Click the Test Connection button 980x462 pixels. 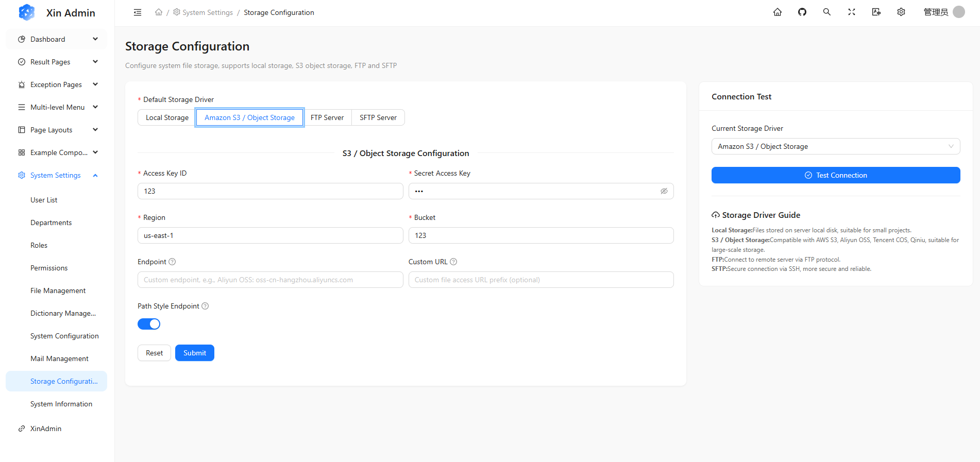point(835,175)
